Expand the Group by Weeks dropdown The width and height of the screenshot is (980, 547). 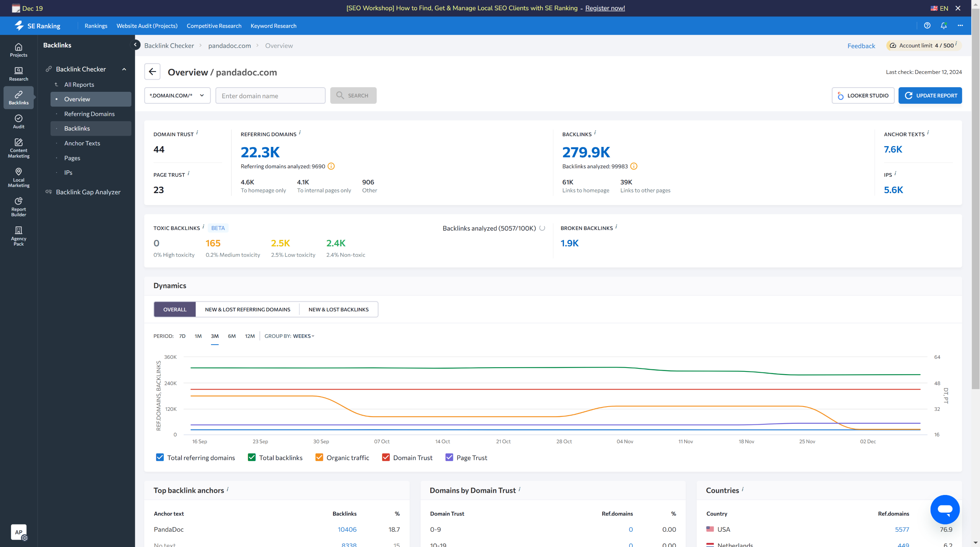coord(304,336)
